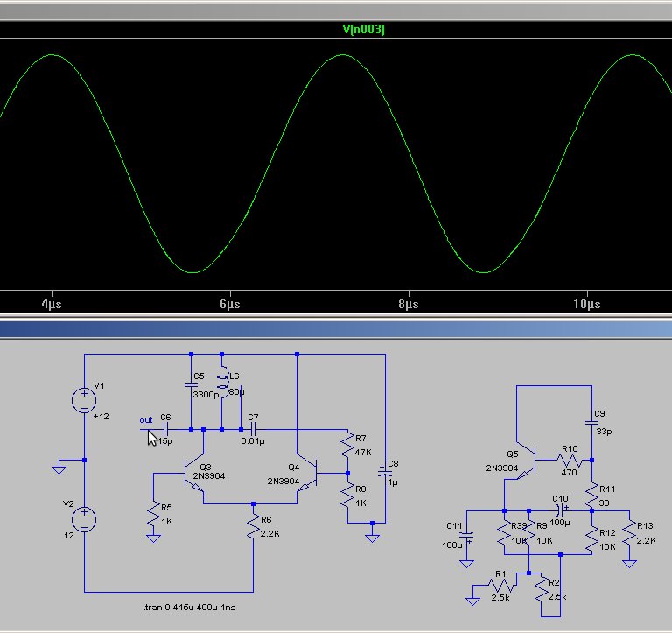Click the 'out' net label
672x633 pixels.
(x=145, y=420)
